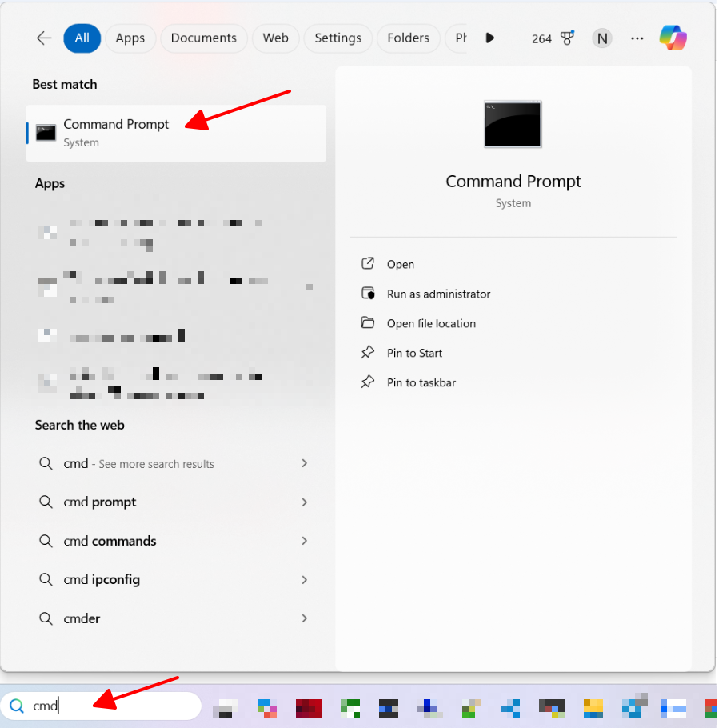
Task: Switch to the Settings filter tab
Action: tap(338, 38)
